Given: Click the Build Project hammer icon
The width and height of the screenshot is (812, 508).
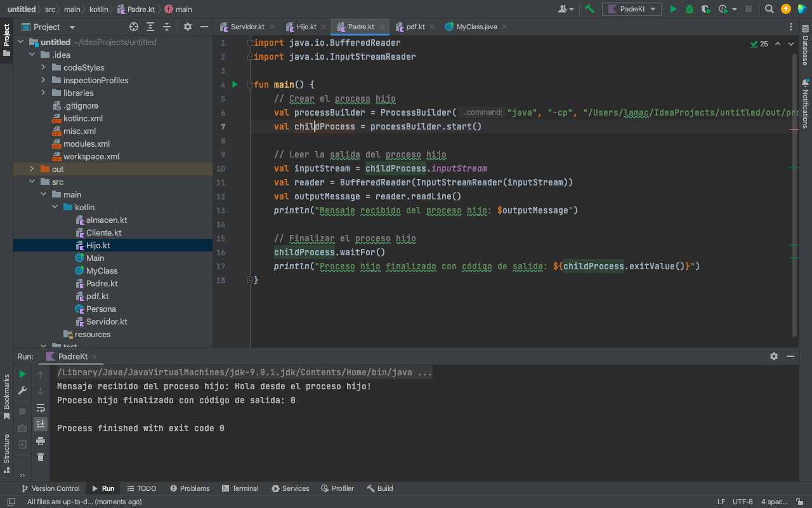Looking at the screenshot, I should click(590, 9).
